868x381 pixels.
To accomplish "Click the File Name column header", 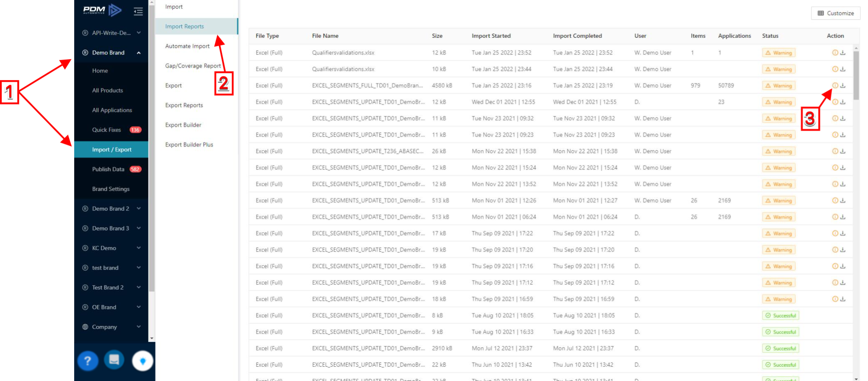I will [x=325, y=36].
